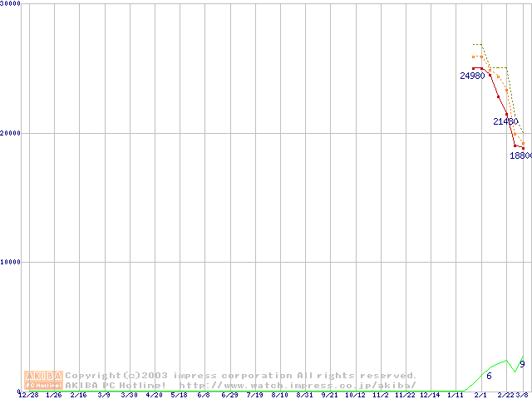
Task: Click first red data point near 24980
Action: coord(473,68)
